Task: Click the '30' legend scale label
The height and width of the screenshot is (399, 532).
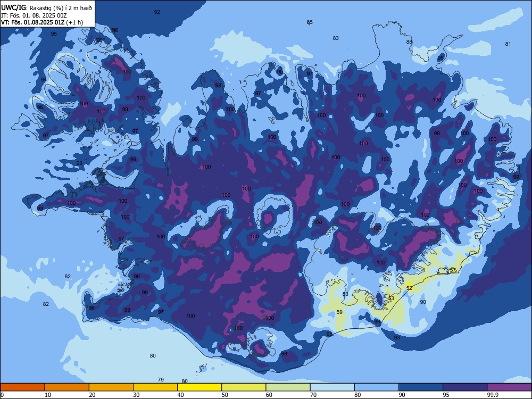Action: pyautogui.click(x=136, y=395)
